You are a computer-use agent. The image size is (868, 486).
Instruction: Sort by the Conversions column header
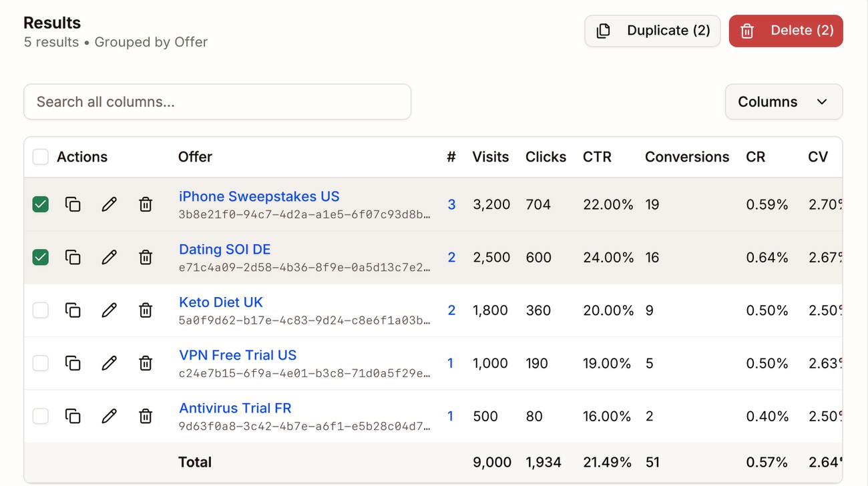click(x=687, y=157)
